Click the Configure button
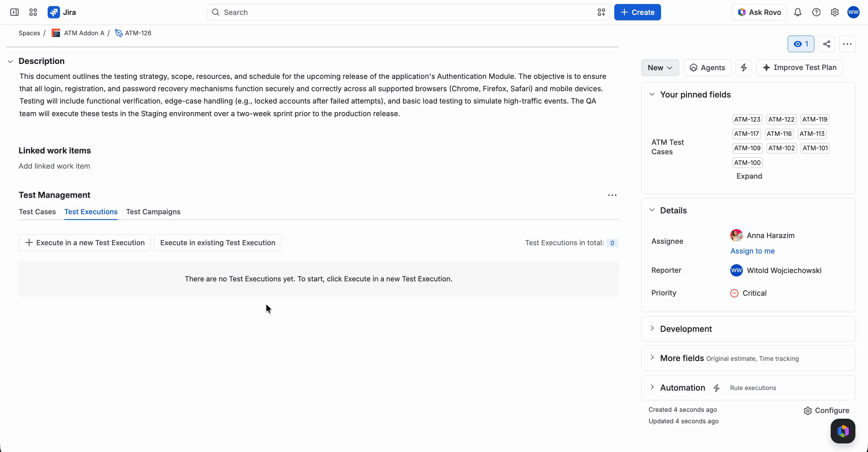The height and width of the screenshot is (452, 868). 826,411
